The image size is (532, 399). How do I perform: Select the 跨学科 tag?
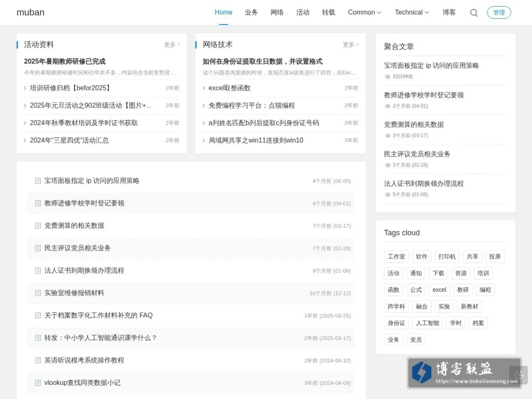click(396, 306)
